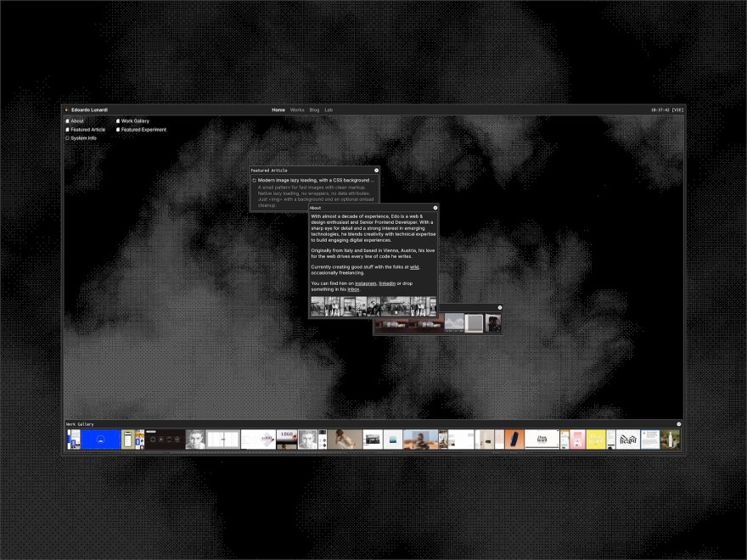Close the small image window behind About
Viewport: 747px width, 560px height.
tap(500, 307)
